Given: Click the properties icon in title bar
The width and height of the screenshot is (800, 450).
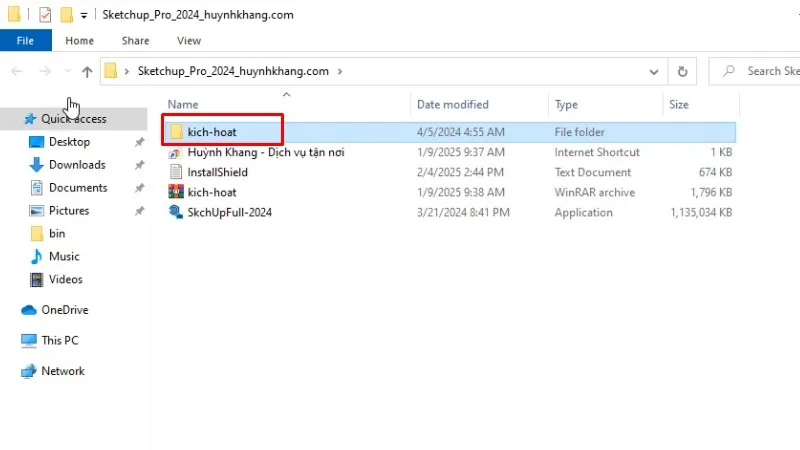Looking at the screenshot, I should point(44,15).
